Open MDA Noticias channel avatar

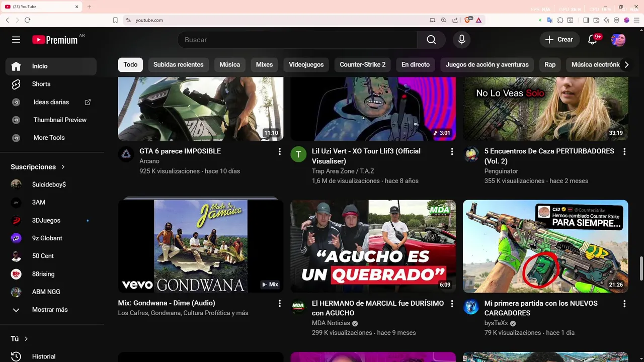pos(298,307)
